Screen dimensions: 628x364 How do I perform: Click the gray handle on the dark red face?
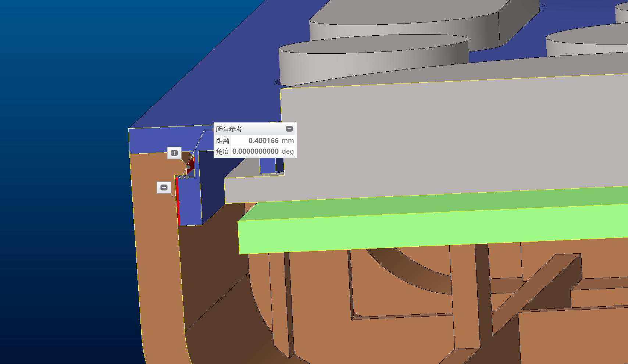pyautogui.click(x=189, y=167)
